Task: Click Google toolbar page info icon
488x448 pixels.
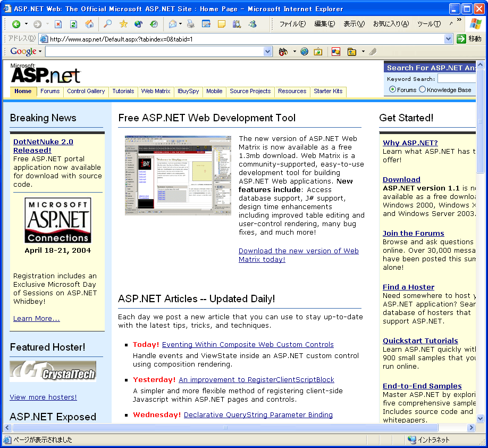Action: pos(318,52)
